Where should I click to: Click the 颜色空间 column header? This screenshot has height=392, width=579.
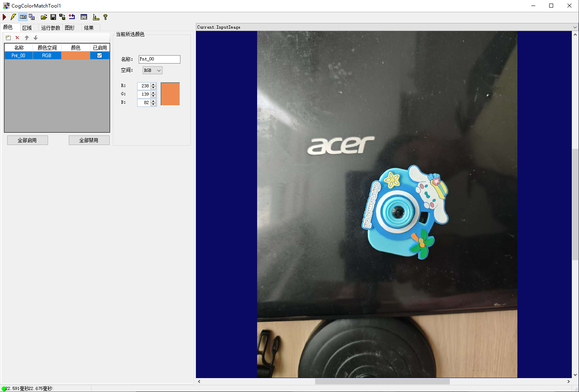pos(47,48)
